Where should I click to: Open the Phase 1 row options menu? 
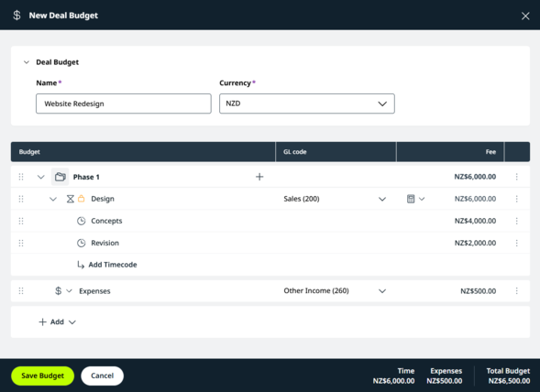[516, 177]
